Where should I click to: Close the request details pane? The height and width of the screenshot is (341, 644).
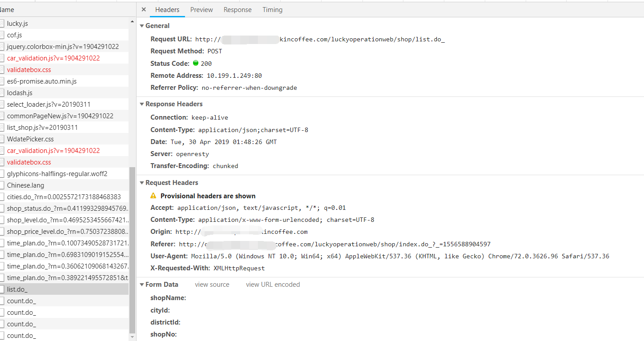(x=144, y=9)
